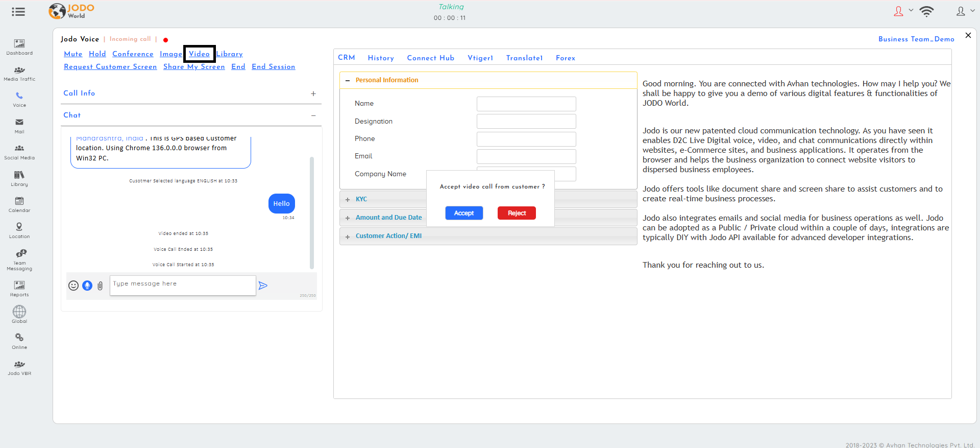Click the chat panel vertical scrollbar

coord(312,213)
